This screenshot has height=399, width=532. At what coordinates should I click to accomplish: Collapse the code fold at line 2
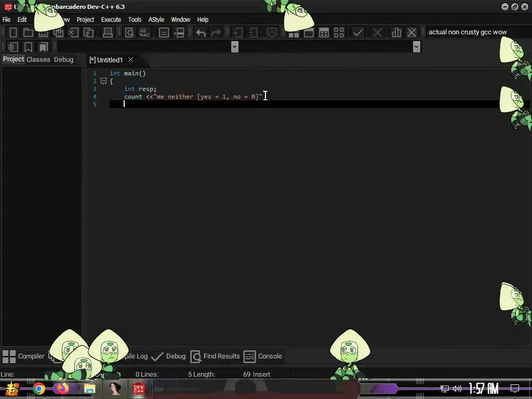point(103,81)
